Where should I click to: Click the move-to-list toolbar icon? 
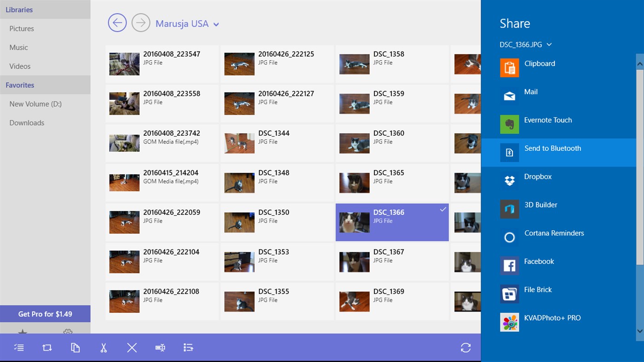tap(188, 347)
